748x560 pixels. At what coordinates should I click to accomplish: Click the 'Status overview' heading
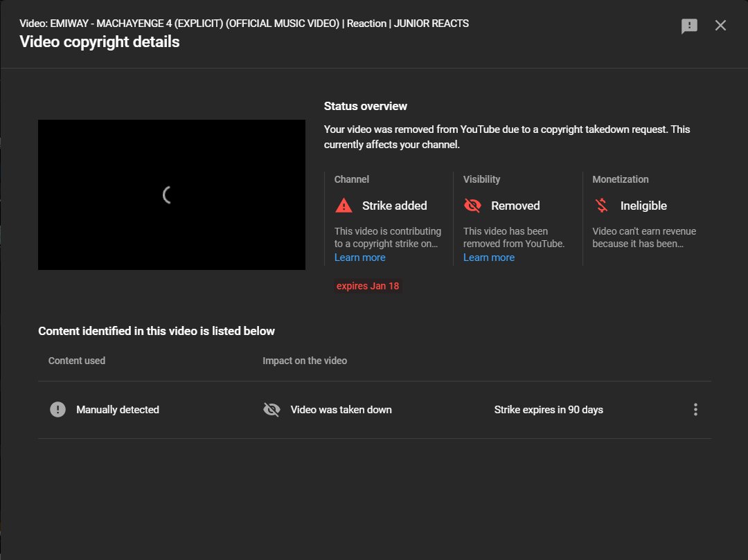tap(366, 107)
